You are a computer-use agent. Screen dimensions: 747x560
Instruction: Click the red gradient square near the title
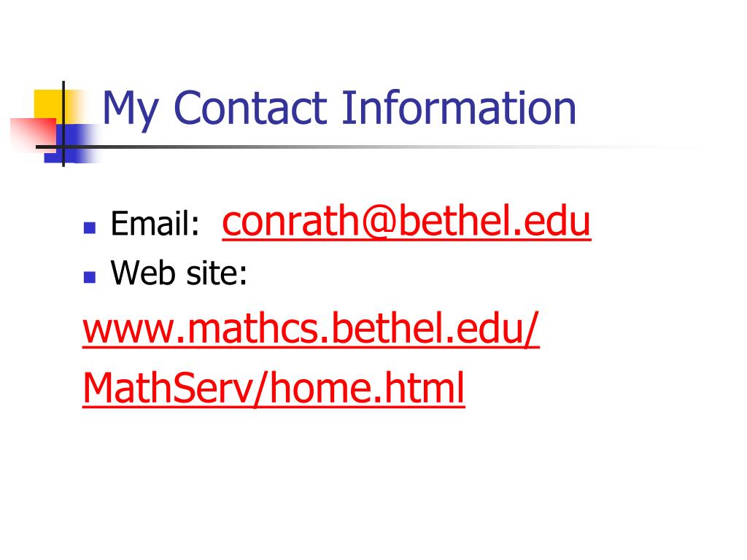(34, 135)
